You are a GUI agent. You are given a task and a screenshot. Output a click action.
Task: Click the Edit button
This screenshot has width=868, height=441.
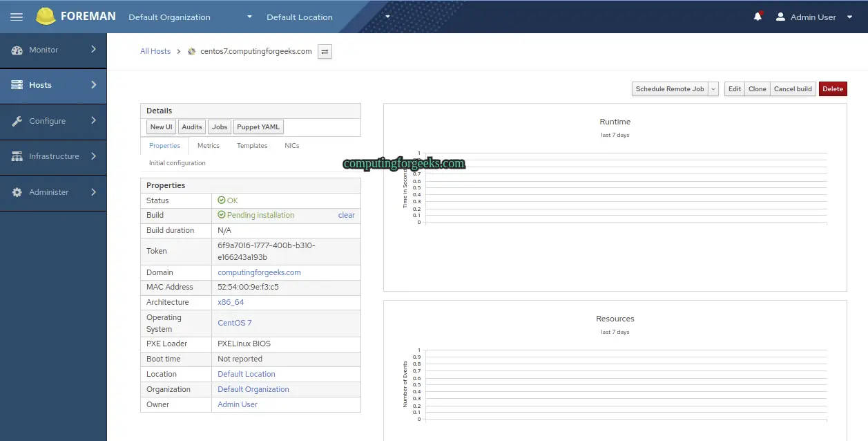(x=734, y=88)
